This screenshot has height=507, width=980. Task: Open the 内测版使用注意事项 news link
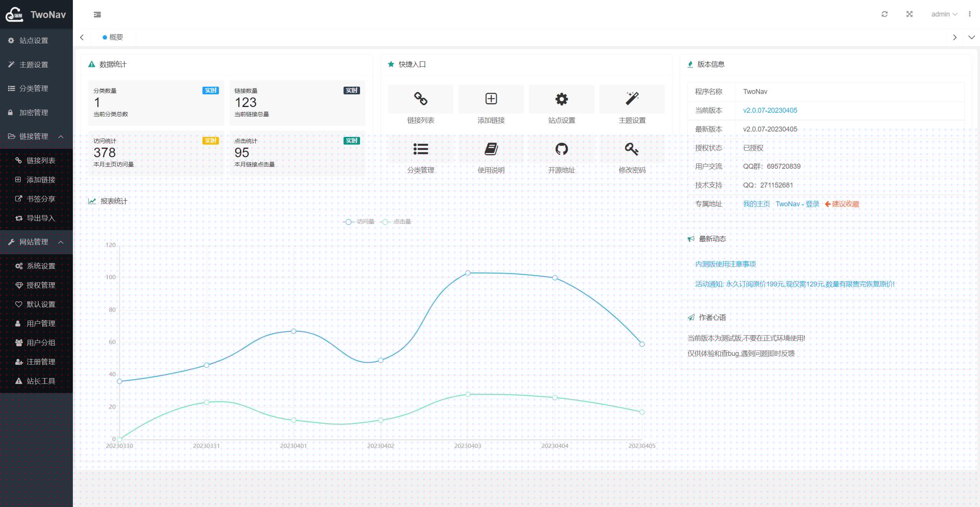(x=725, y=264)
